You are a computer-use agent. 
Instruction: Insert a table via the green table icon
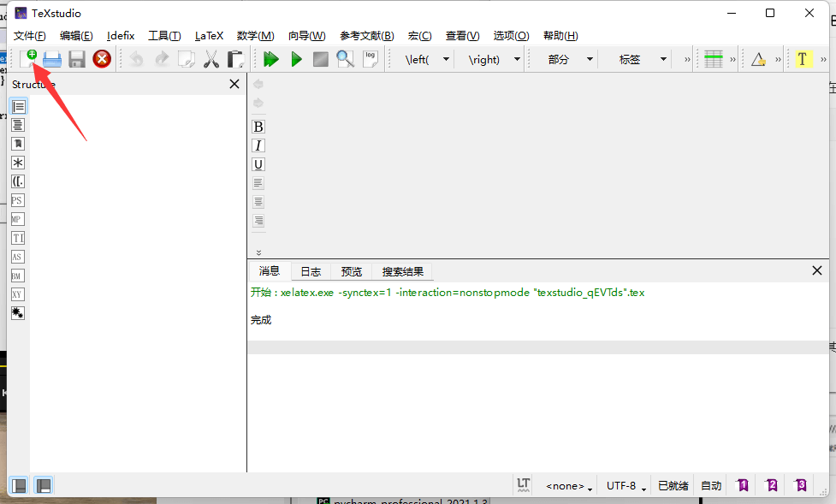click(x=714, y=59)
